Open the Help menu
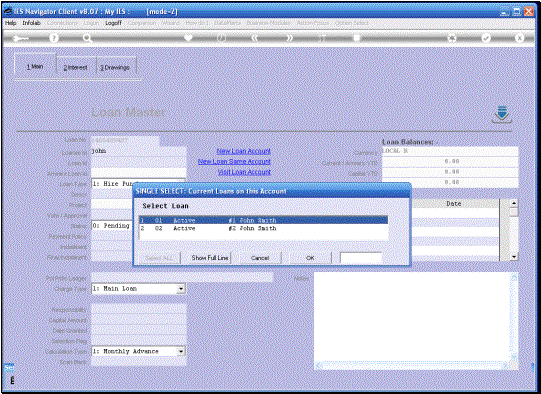Viewport: 541px width, 394px height. point(10,23)
